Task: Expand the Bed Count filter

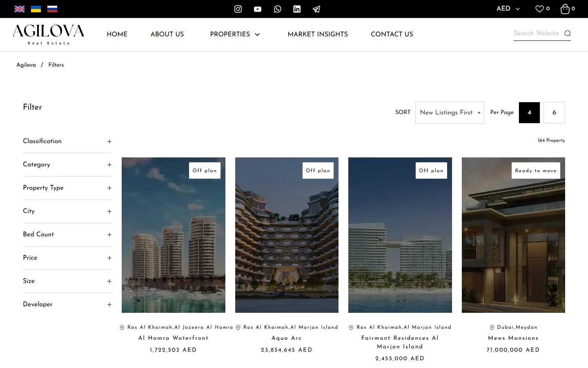Action: click(67, 234)
